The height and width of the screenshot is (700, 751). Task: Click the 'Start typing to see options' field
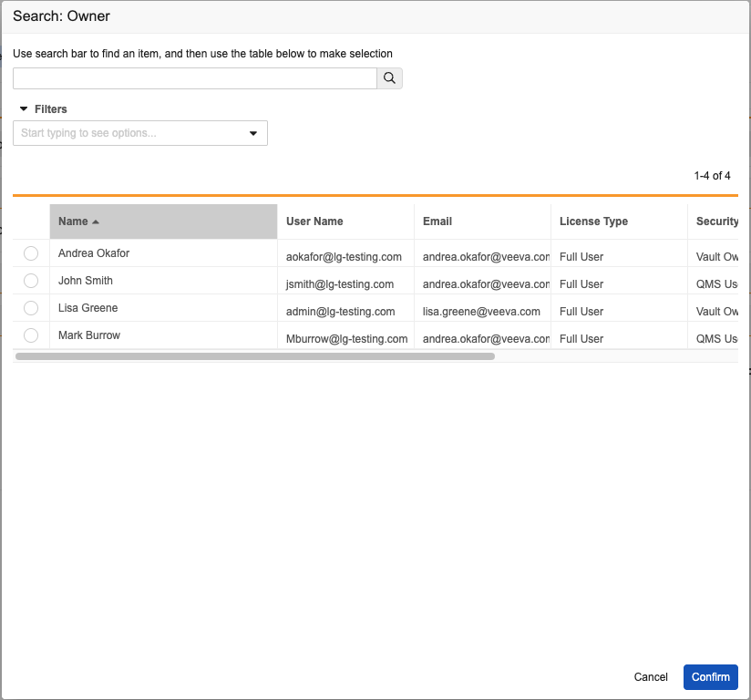point(140,133)
